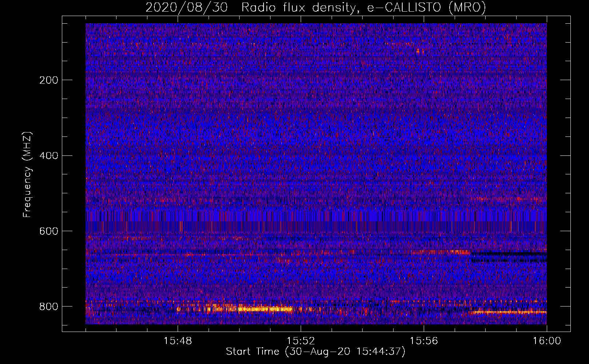Click the black dropout band near 670 MHz
The height and width of the screenshot is (364, 589).
(x=510, y=253)
